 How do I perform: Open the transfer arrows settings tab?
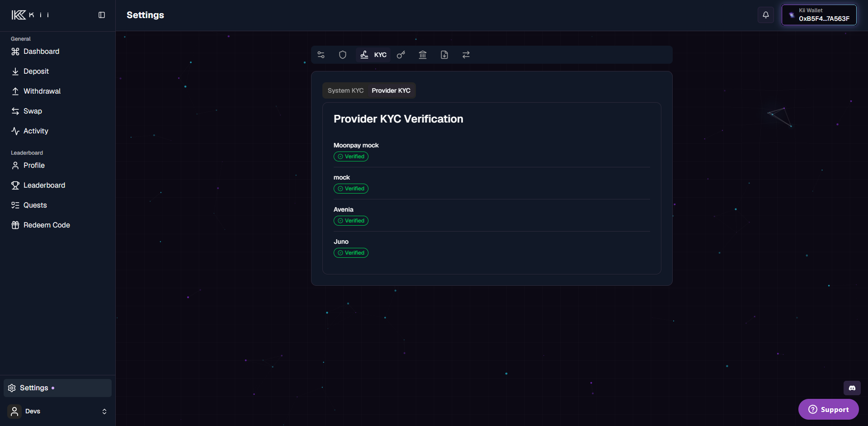tap(466, 55)
